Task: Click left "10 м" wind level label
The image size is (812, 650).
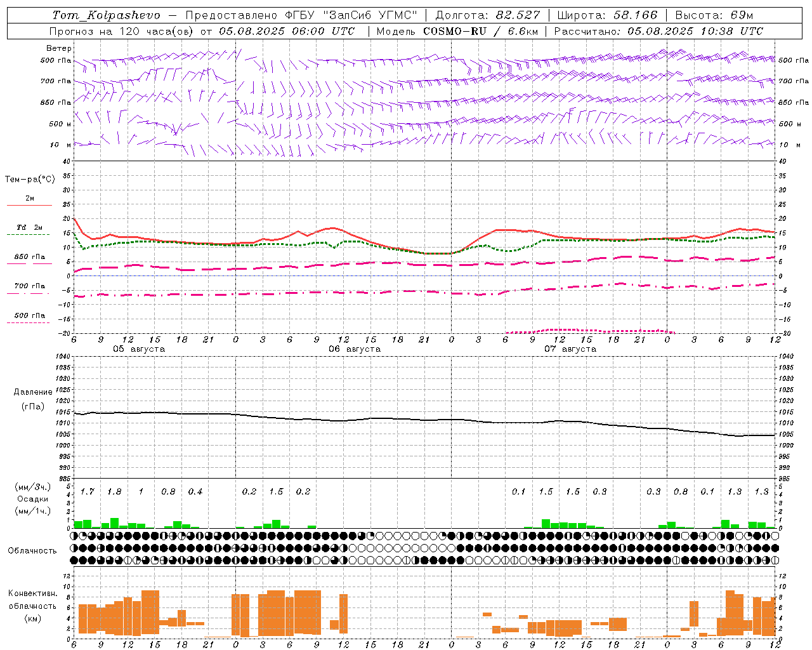Action: pyautogui.click(x=60, y=145)
